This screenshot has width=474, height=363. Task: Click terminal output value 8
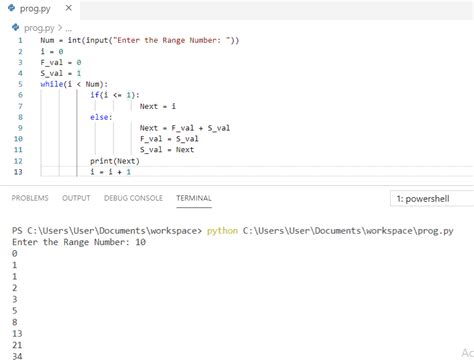[15, 322]
